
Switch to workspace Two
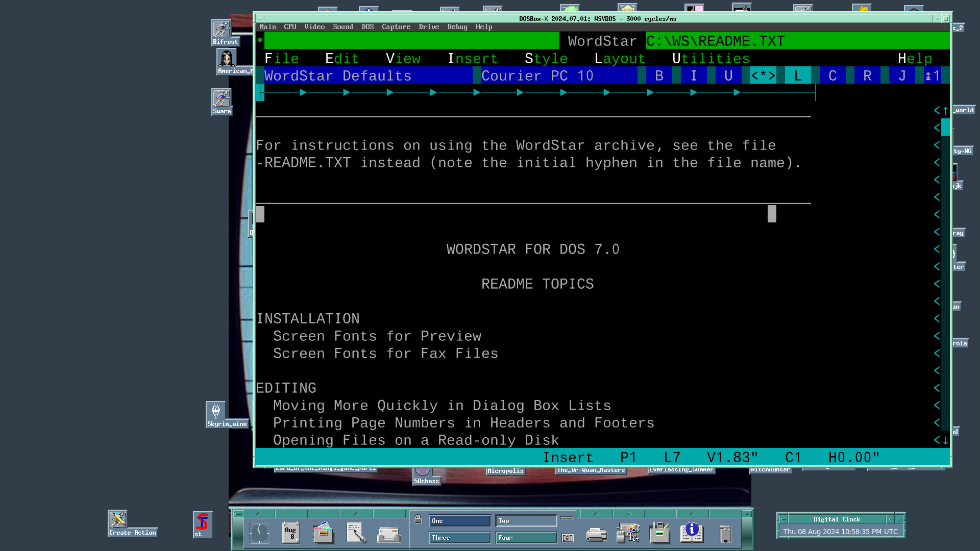[526, 521]
